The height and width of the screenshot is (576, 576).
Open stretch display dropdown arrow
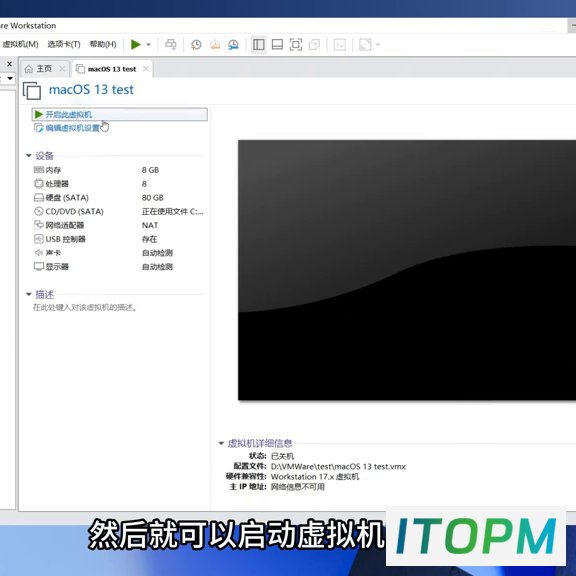[378, 44]
